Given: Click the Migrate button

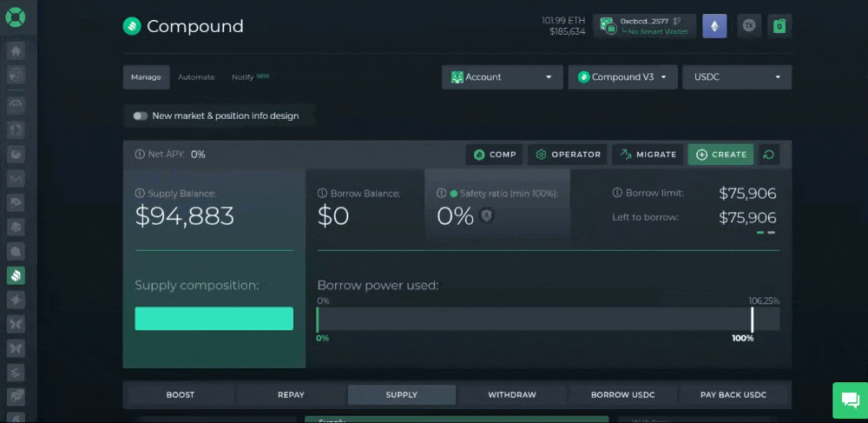Looking at the screenshot, I should coord(648,155).
